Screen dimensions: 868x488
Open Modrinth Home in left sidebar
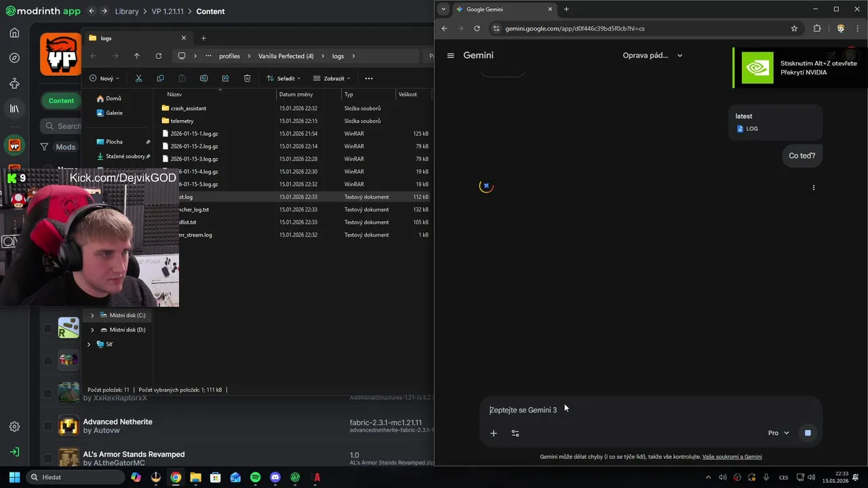tap(14, 33)
